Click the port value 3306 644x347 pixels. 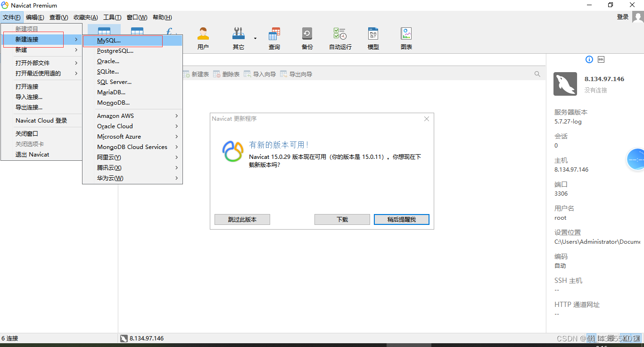click(561, 194)
